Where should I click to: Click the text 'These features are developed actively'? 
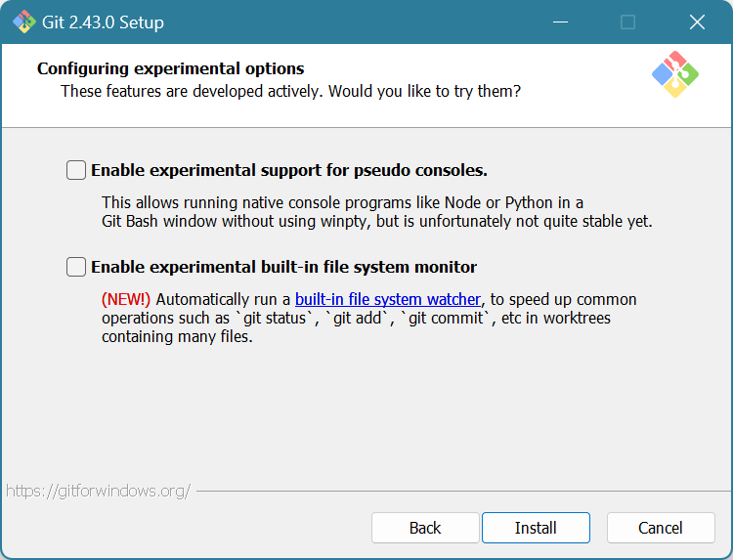coord(192,91)
